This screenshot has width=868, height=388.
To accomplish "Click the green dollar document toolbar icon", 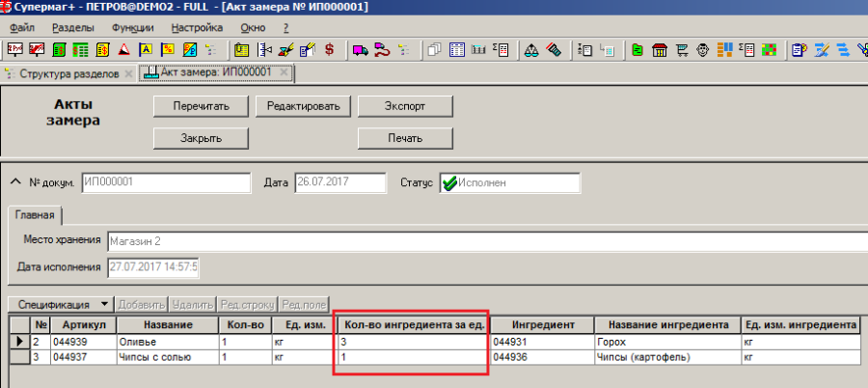I will click(59, 50).
